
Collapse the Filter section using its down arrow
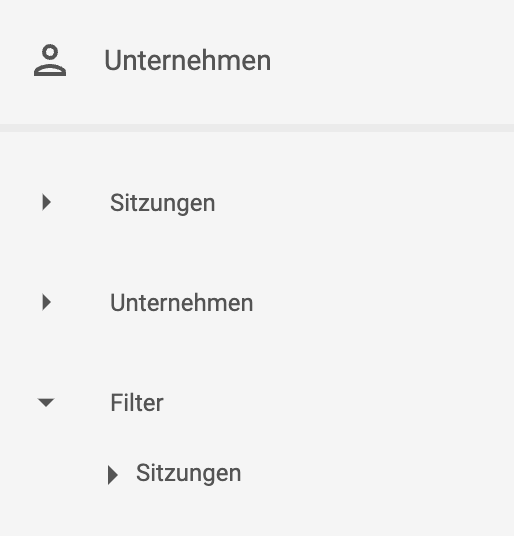tap(46, 402)
